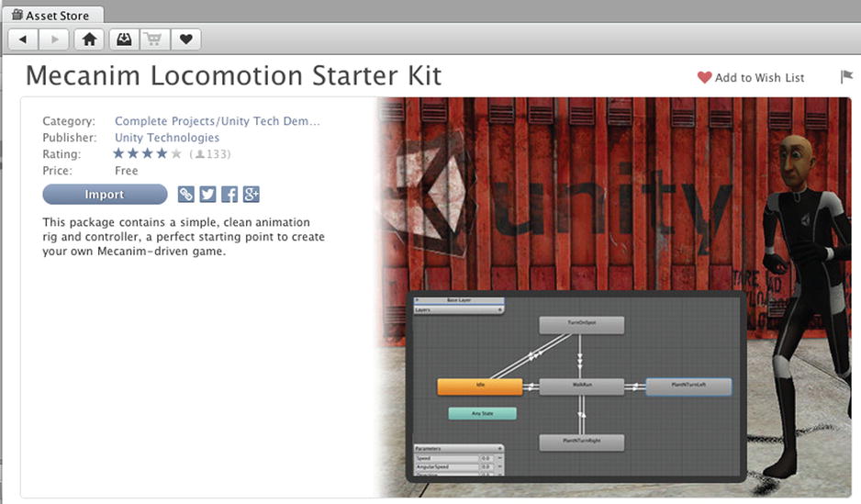The image size is (861, 504).
Task: Click the Parameters panel header in preview
Action: (459, 449)
